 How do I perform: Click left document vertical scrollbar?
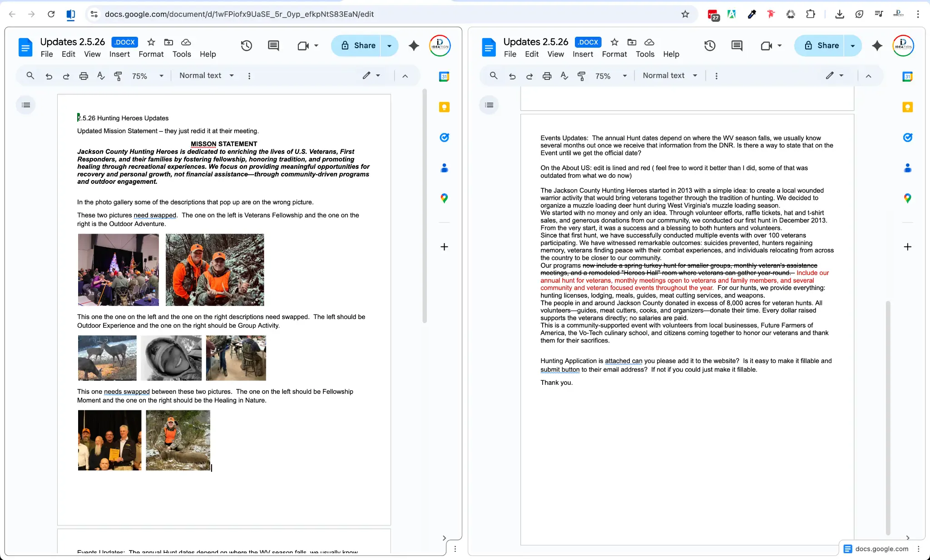tap(425, 206)
